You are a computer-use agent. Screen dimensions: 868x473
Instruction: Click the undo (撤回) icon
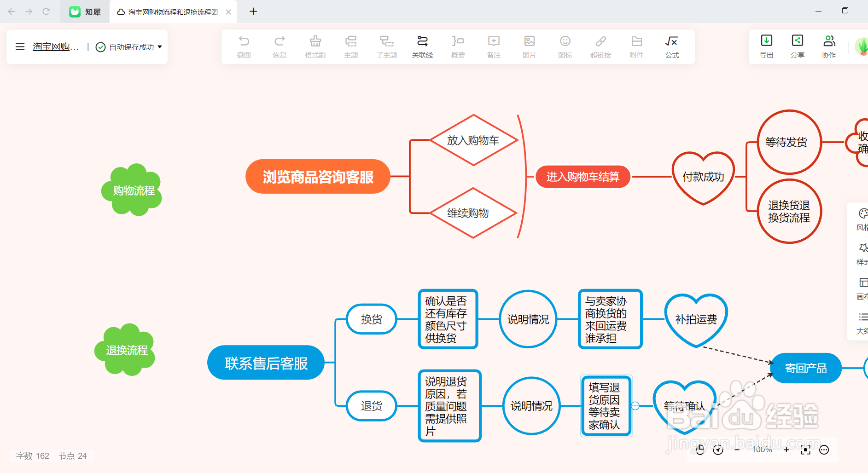(244, 41)
